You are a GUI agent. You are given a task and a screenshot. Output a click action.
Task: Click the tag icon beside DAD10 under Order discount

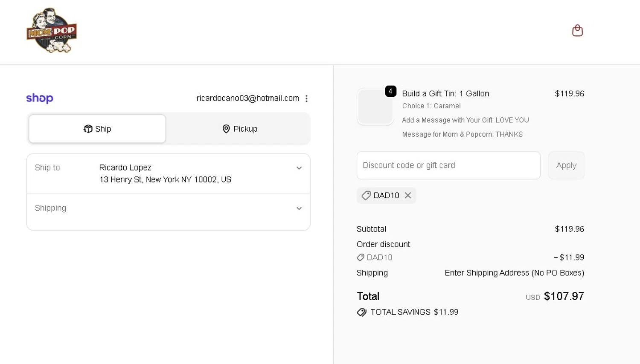(x=361, y=257)
